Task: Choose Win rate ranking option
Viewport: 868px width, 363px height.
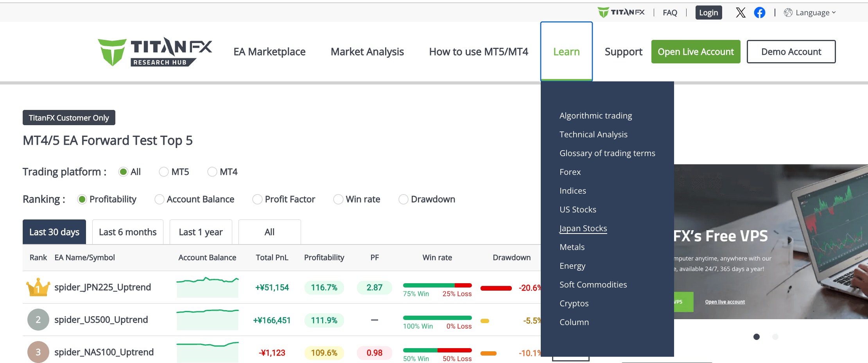Action: [x=338, y=199]
